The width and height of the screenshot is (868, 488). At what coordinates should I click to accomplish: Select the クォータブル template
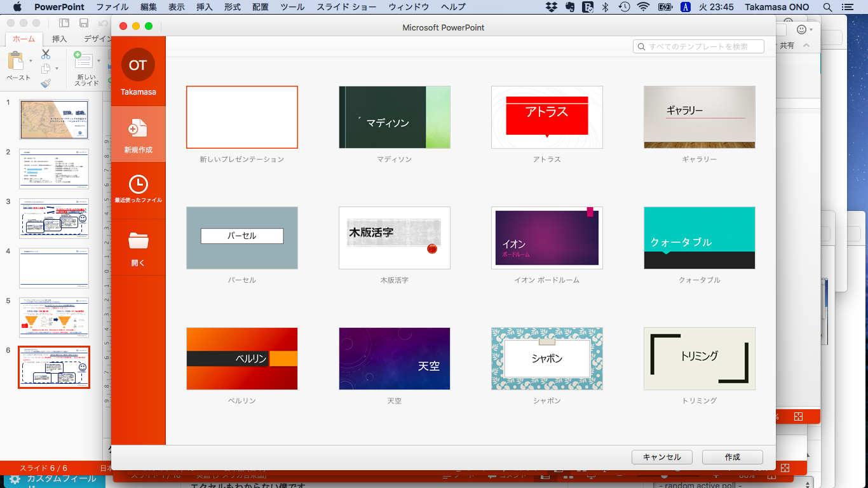point(700,238)
